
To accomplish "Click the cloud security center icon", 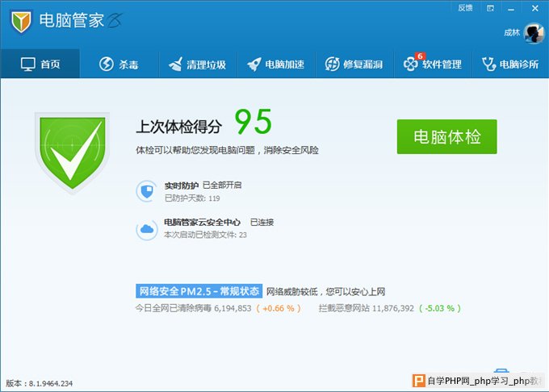I will (x=147, y=229).
